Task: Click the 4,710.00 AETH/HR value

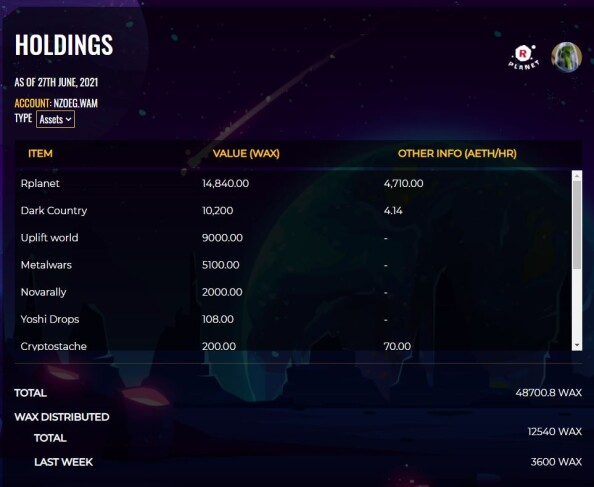Action: (403, 183)
